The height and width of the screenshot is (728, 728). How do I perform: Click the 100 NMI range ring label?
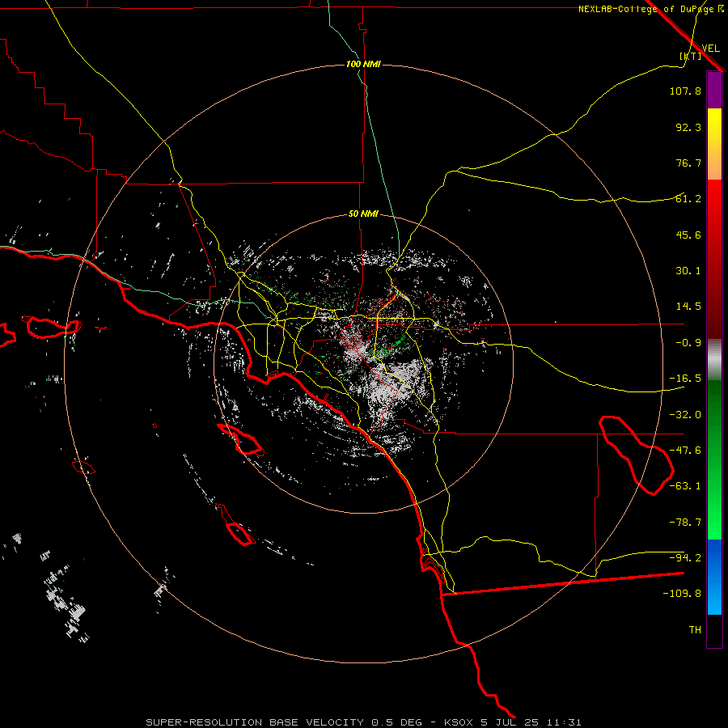tap(363, 64)
